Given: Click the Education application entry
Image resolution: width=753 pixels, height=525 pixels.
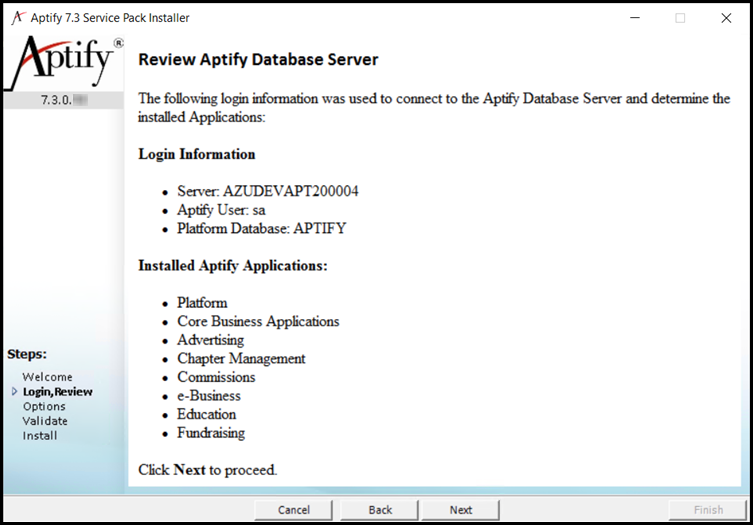Looking at the screenshot, I should coord(206,414).
